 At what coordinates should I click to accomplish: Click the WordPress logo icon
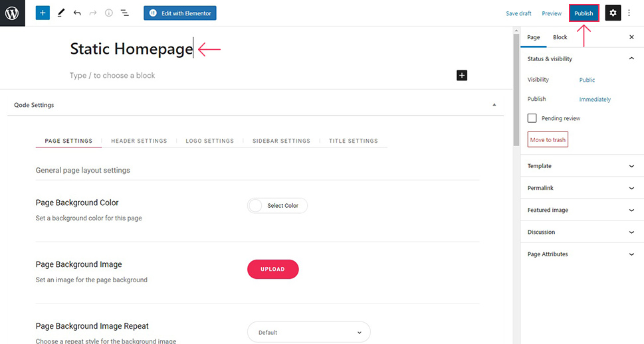12,13
